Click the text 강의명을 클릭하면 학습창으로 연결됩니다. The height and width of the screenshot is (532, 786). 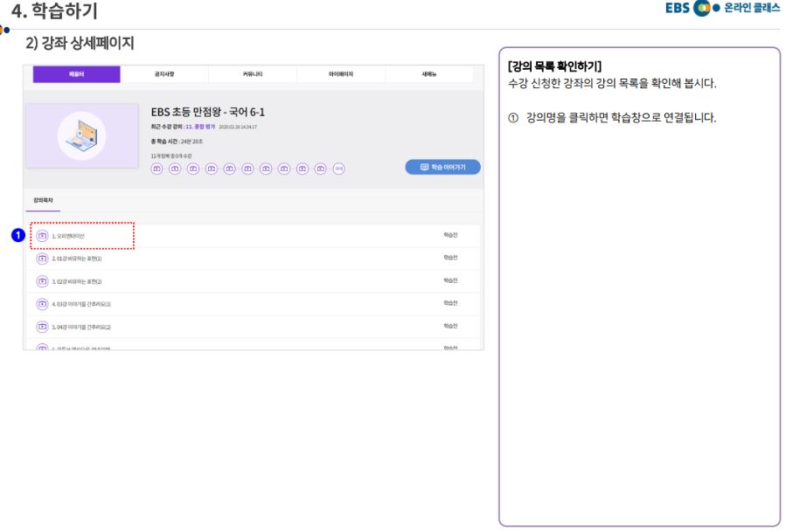tap(621, 118)
